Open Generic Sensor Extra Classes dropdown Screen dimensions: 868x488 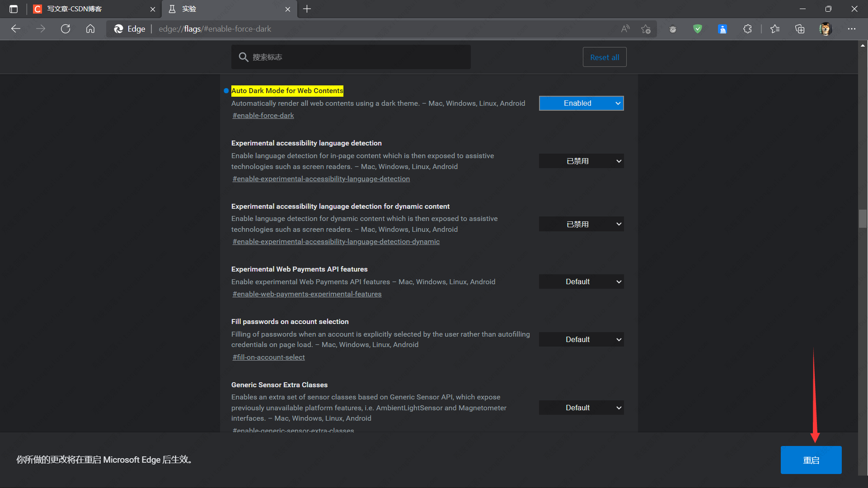click(x=581, y=408)
